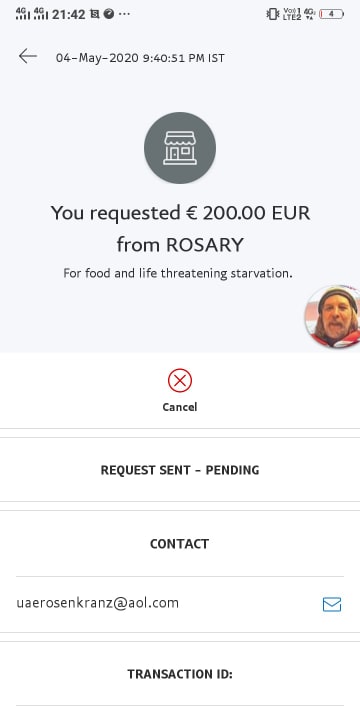This screenshot has width=360, height=718.
Task: Select the uaerosenkranz@aol.com contact email
Action: (x=98, y=603)
